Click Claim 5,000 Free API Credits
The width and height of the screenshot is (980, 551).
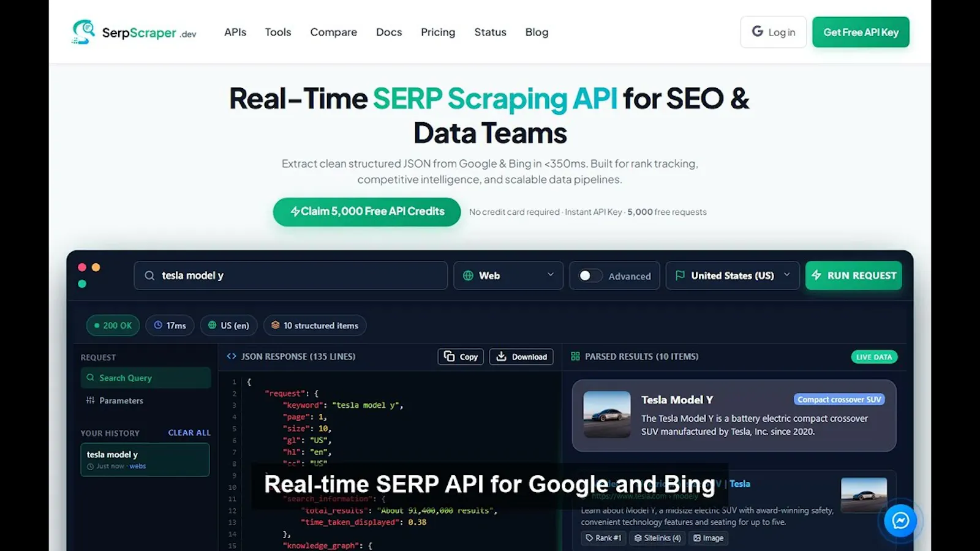click(x=367, y=212)
